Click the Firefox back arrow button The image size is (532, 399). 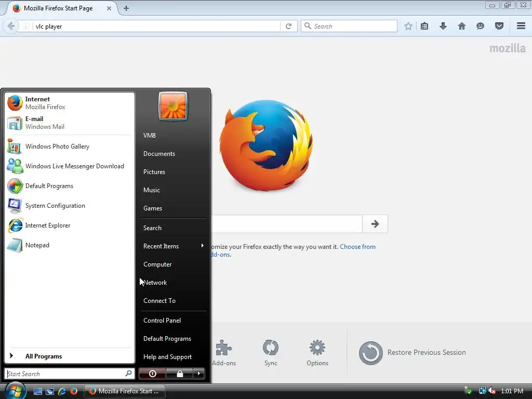point(11,26)
